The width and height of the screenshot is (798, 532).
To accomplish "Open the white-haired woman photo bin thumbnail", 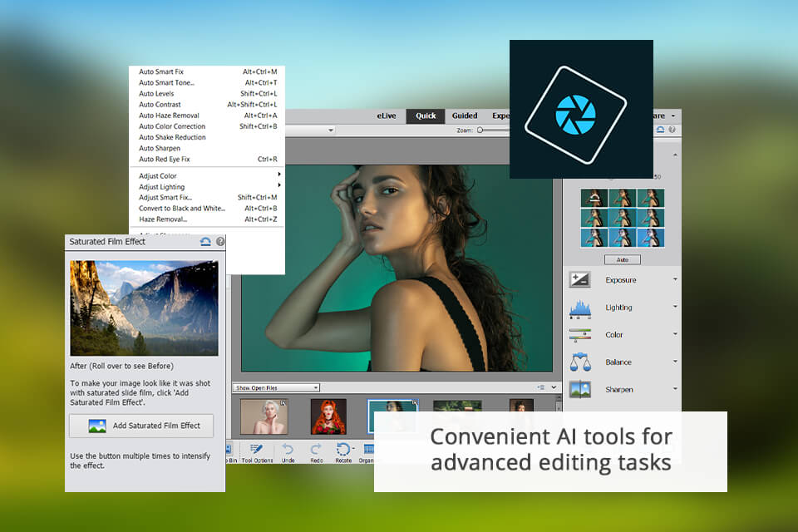I will 264,416.
